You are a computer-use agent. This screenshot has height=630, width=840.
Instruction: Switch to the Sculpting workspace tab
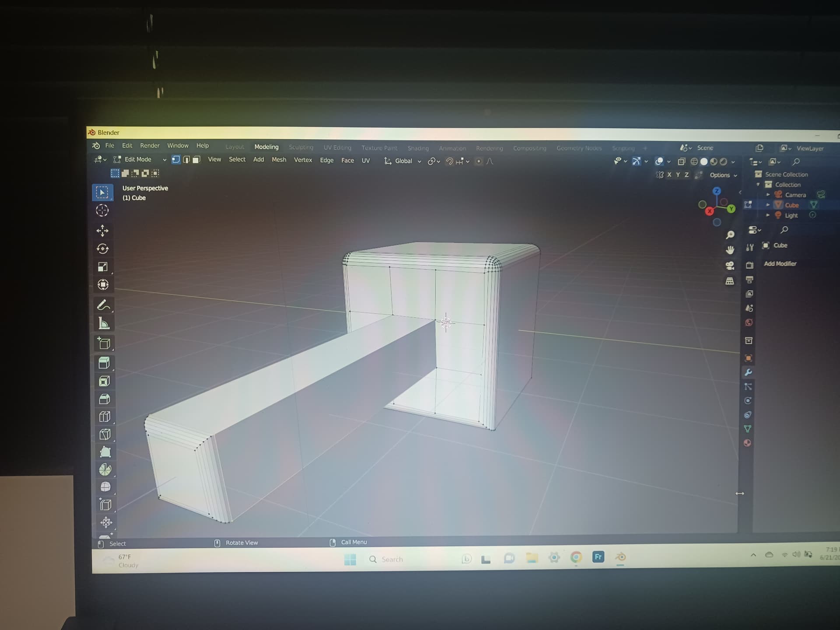[x=301, y=147]
